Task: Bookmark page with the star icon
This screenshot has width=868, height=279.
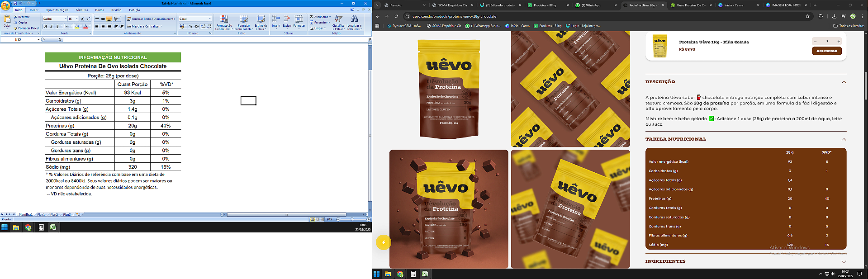Action: tap(807, 16)
